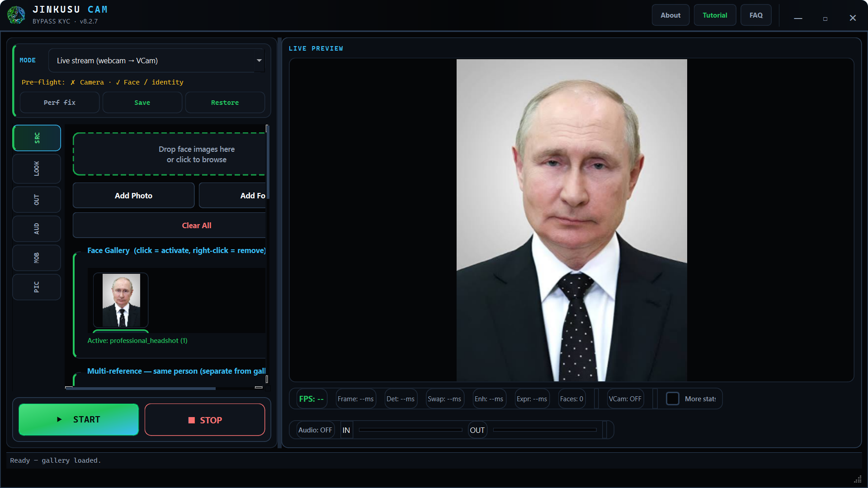Click the Add Photo button
Image resolution: width=868 pixels, height=488 pixels.
(133, 196)
